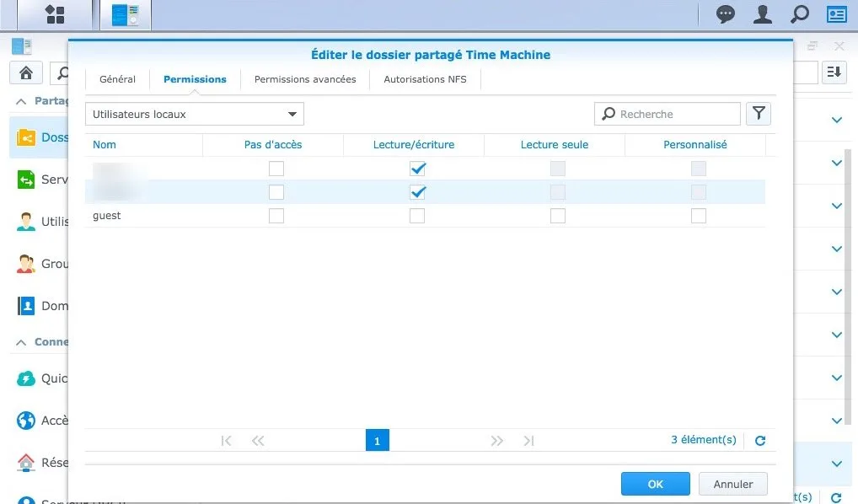Click the Annuler button
The width and height of the screenshot is (858, 504).
[x=732, y=484]
